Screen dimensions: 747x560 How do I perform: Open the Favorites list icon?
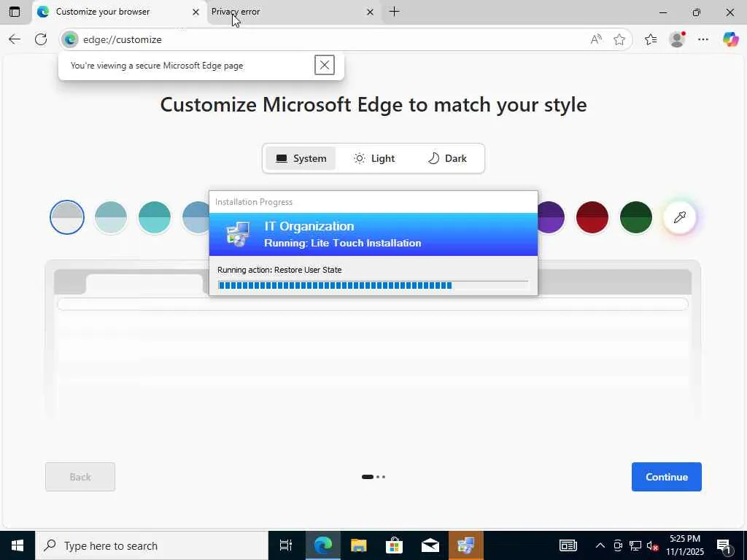pyautogui.click(x=651, y=39)
